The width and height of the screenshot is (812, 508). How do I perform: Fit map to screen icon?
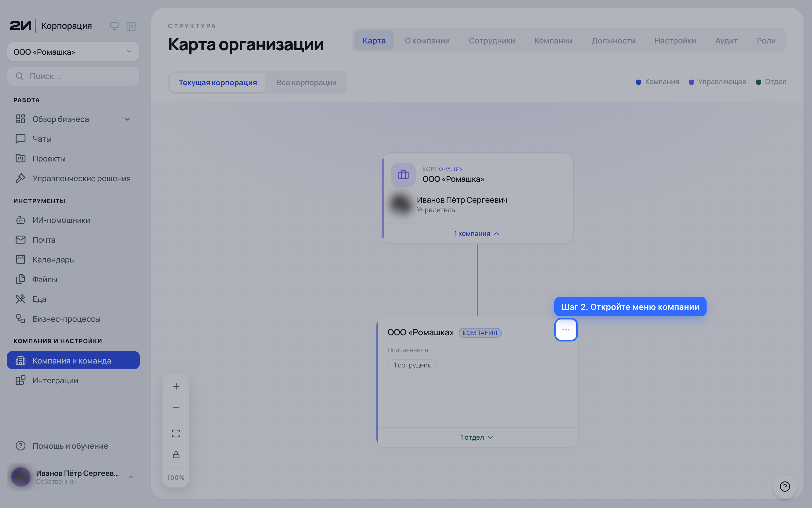(176, 433)
